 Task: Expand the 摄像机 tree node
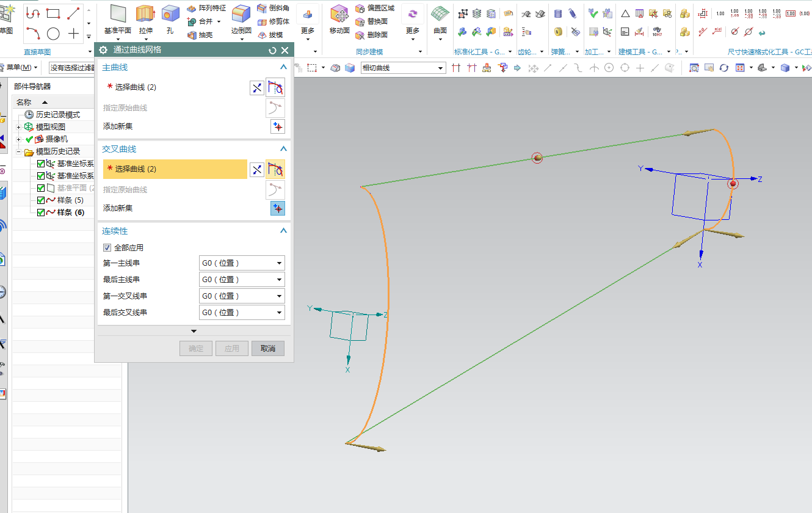point(19,139)
